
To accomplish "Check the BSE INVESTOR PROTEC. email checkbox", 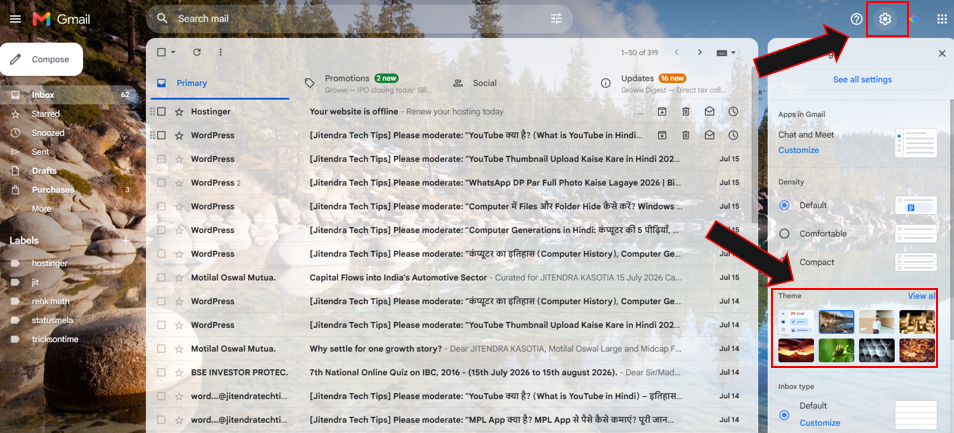I will [161, 372].
